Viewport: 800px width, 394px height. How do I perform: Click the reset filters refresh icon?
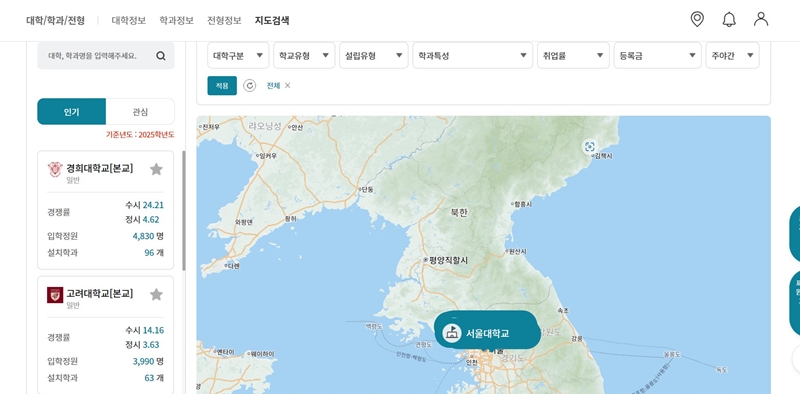(249, 85)
